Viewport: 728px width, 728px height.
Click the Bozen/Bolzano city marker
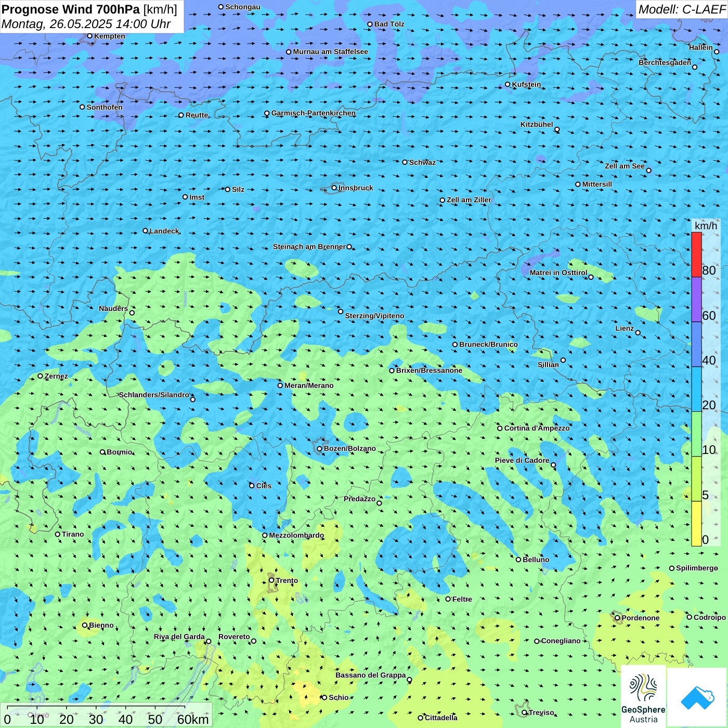[320, 449]
